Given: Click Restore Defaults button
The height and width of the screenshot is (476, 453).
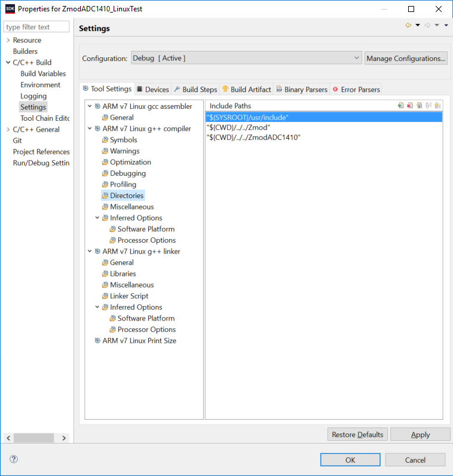Looking at the screenshot, I should (357, 434).
